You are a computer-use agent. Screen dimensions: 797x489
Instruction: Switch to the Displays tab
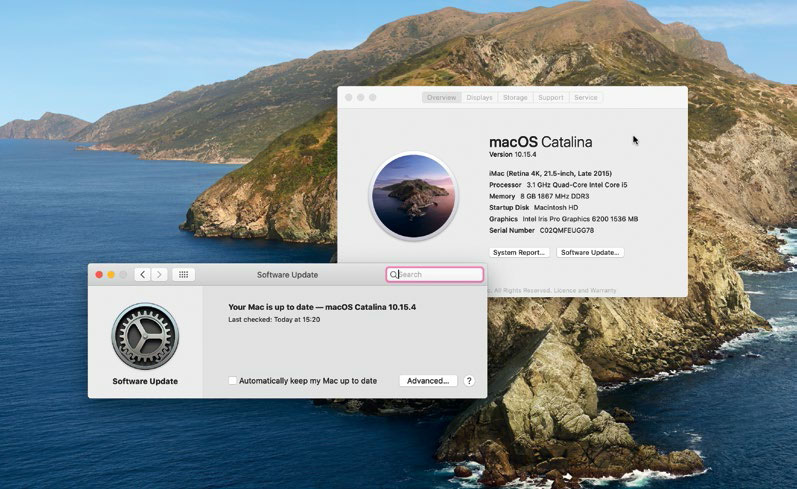479,98
